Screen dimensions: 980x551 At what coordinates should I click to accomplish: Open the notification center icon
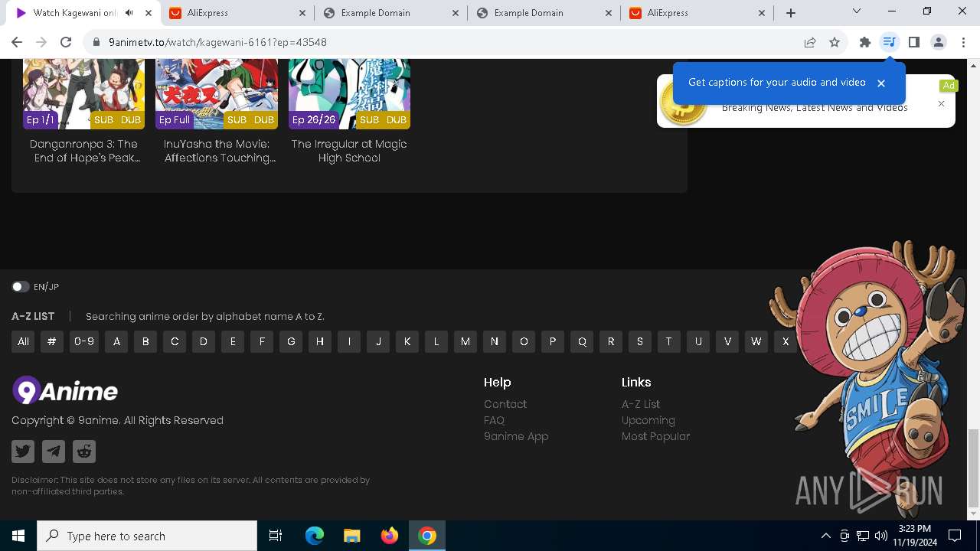955,536
